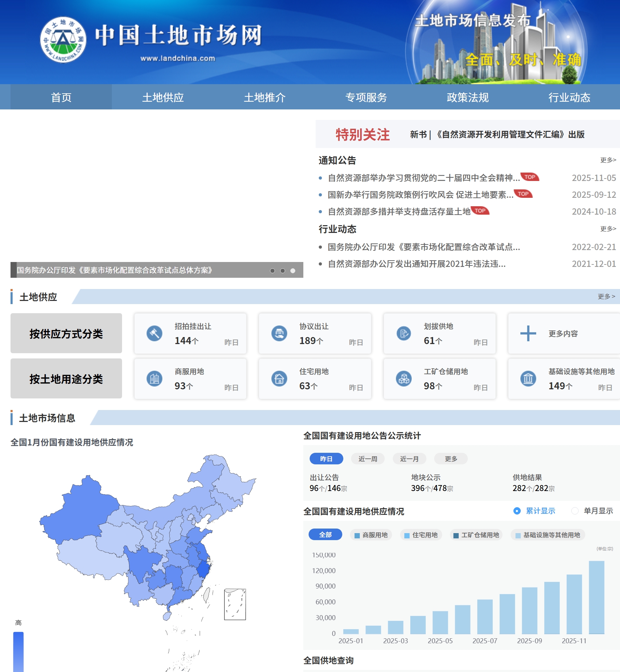This screenshot has height=672, width=620.
Task: Open 划拨供地 via its file icon
Action: [x=404, y=334]
